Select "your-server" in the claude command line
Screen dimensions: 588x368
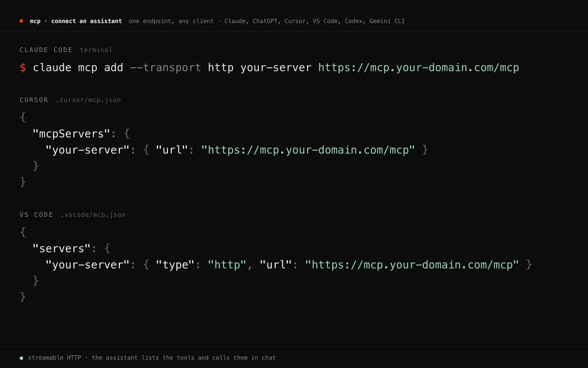(x=276, y=68)
